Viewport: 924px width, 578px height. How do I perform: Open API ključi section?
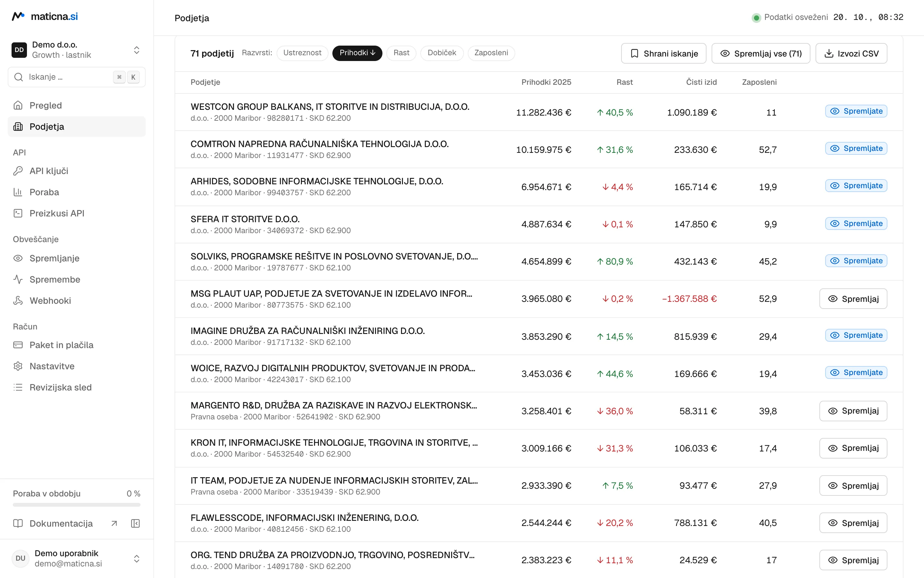pyautogui.click(x=76, y=171)
